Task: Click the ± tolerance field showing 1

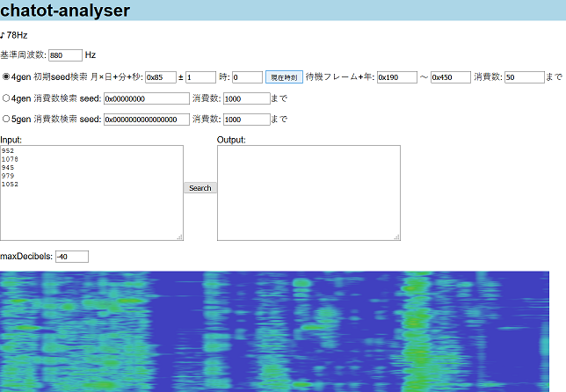Action: [200, 77]
